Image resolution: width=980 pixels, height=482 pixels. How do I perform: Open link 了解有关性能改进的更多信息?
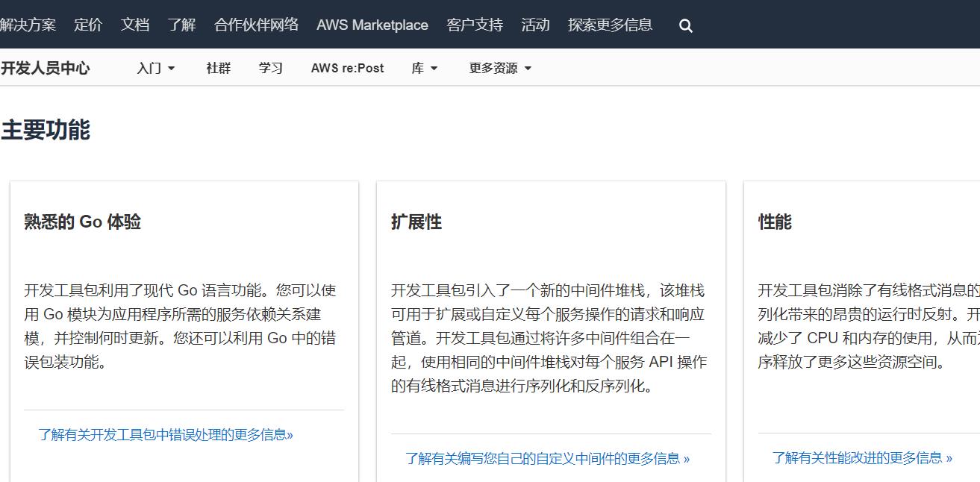[x=862, y=457]
